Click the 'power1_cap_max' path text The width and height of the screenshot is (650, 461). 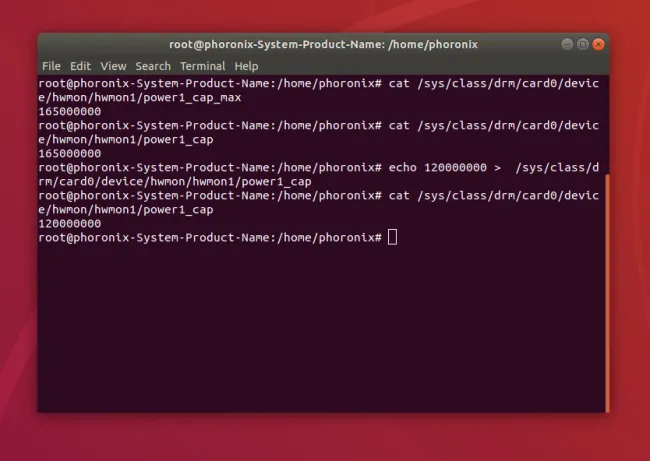click(192, 98)
